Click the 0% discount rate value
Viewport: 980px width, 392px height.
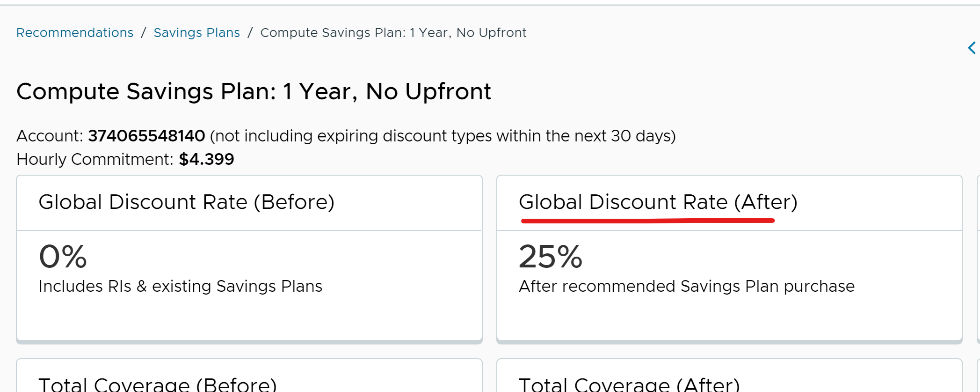click(63, 257)
